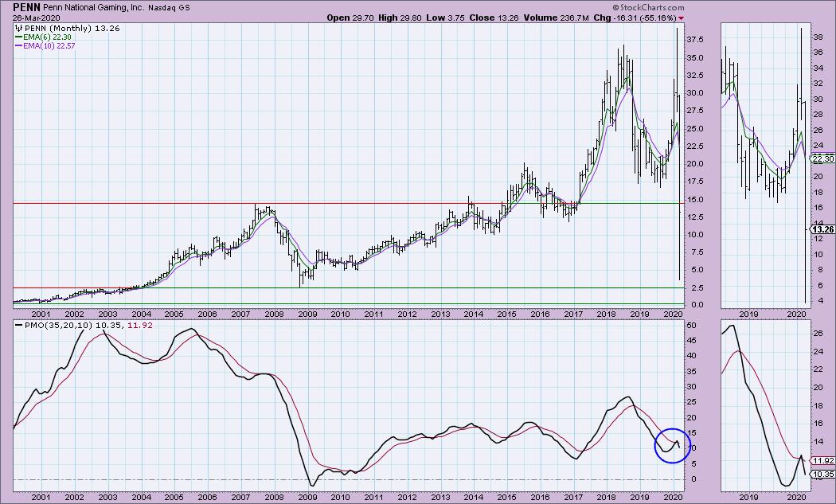Click the green EMA(6) legend line
836x504 pixels.
coord(18,37)
